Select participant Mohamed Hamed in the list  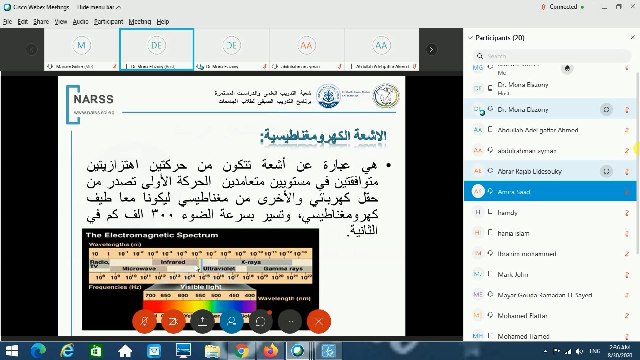click(550, 336)
